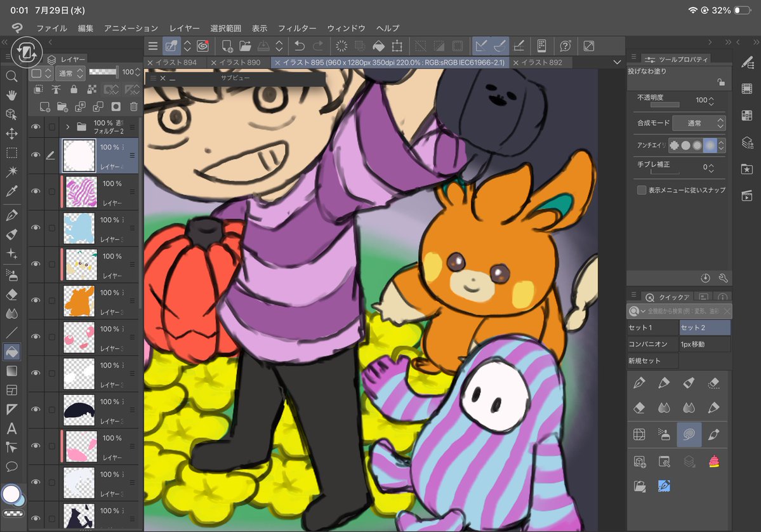Screen dimensions: 761x532
Task: Click the layer opacity slider bar
Action: tap(103, 72)
